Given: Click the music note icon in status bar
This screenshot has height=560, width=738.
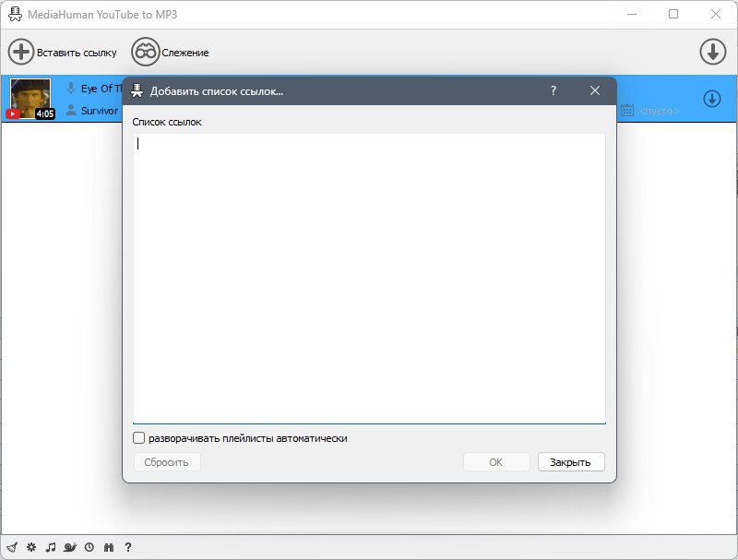Looking at the screenshot, I should (51, 547).
